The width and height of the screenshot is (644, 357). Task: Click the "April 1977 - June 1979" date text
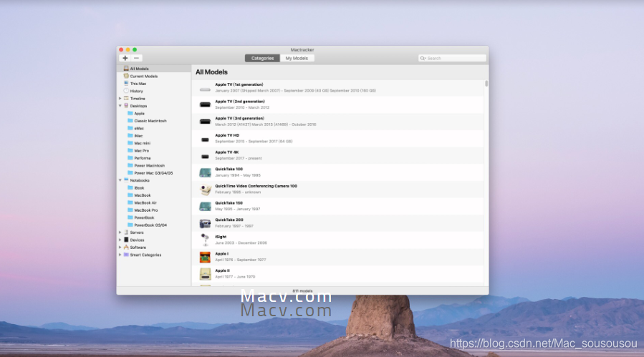(x=235, y=277)
